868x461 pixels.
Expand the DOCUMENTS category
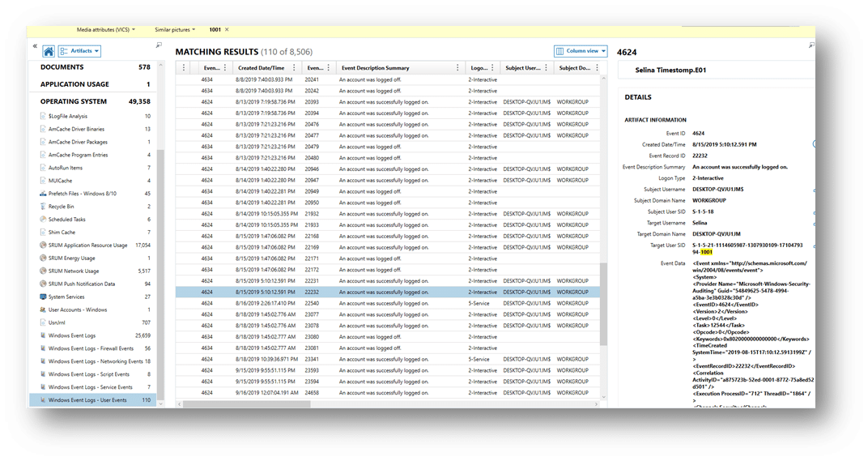click(x=62, y=67)
